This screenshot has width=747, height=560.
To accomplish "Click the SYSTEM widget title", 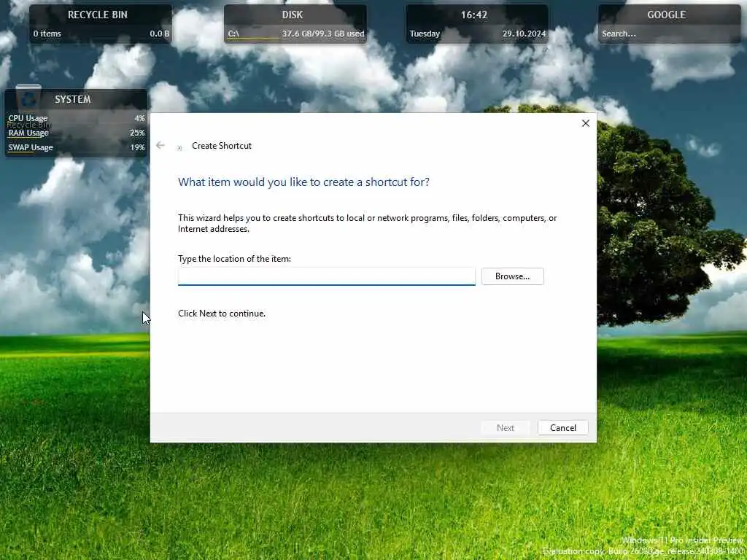I will 73,99.
